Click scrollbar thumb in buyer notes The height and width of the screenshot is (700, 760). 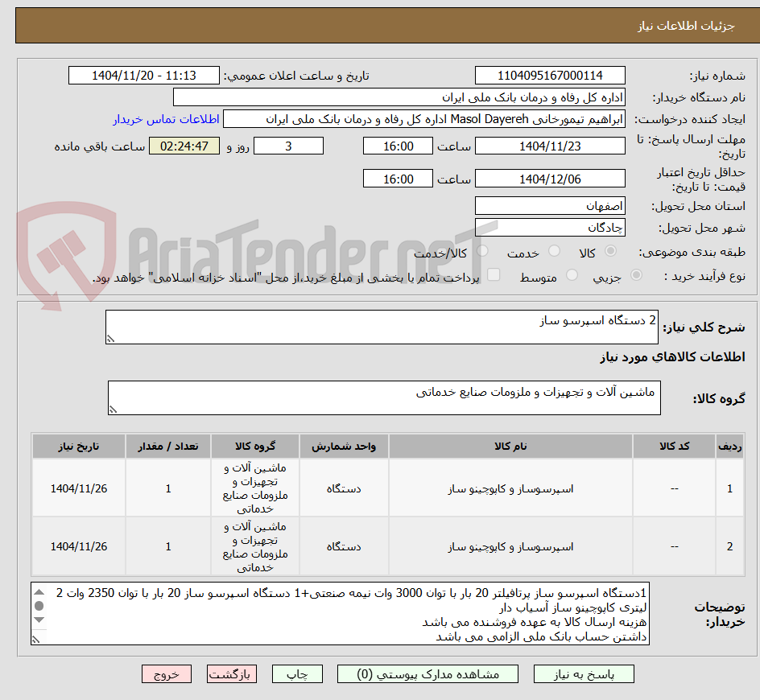pyautogui.click(x=39, y=606)
